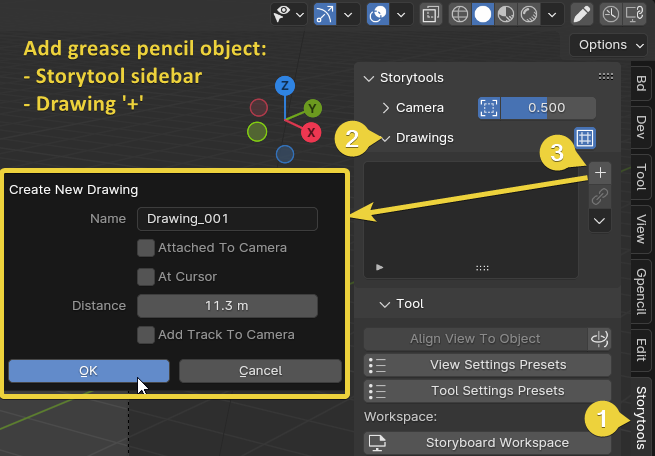Collapse the Drawings subpanel
655x456 pixels.
click(386, 138)
